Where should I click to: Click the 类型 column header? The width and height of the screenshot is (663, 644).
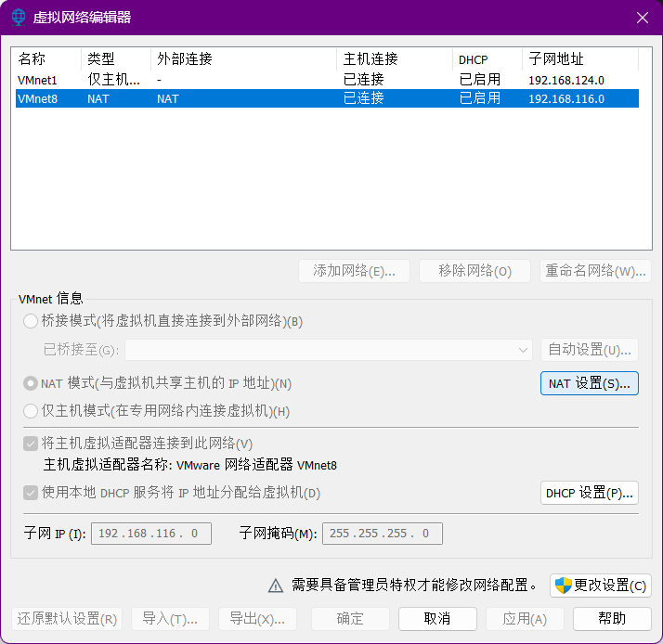pos(116,59)
